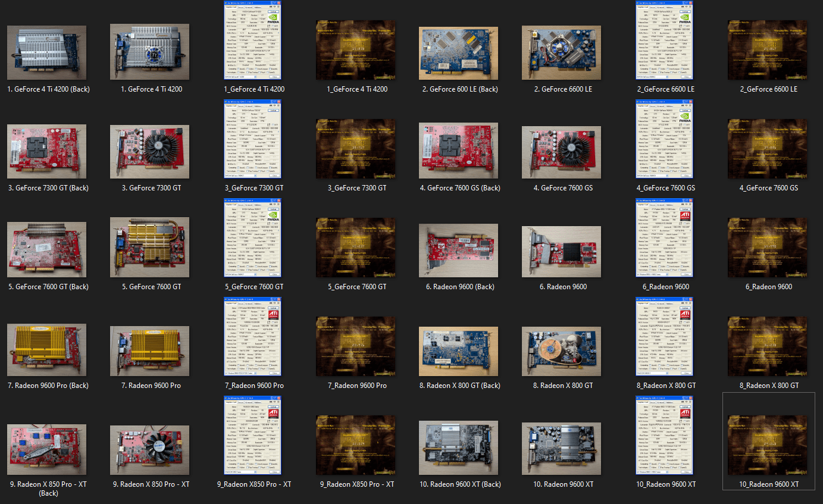Select the Radeon X 850 Pro - XT back photo thumbnail
Screen dimensions: 823x504
46,449
